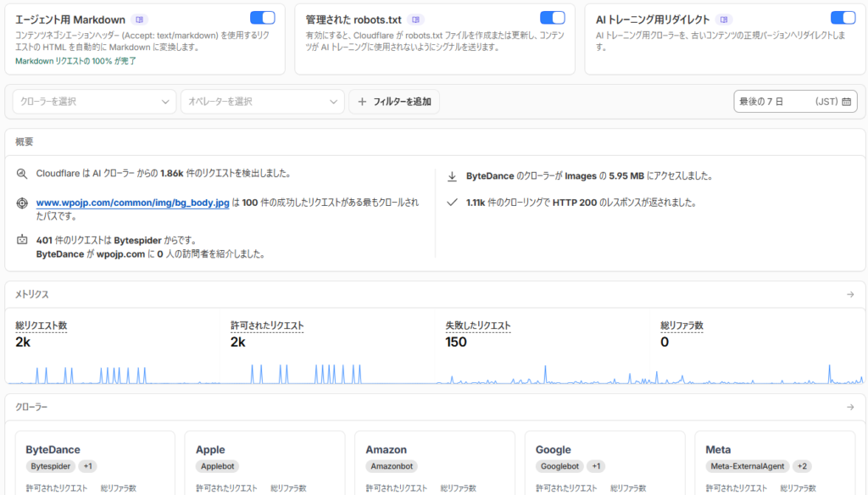Toggle 管理された robots.txt switch

pyautogui.click(x=553, y=18)
